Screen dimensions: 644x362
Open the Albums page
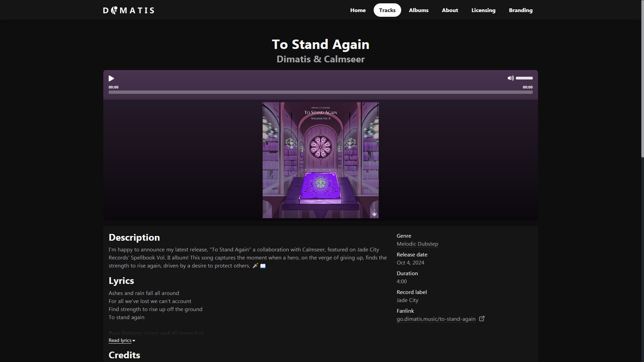coord(419,10)
